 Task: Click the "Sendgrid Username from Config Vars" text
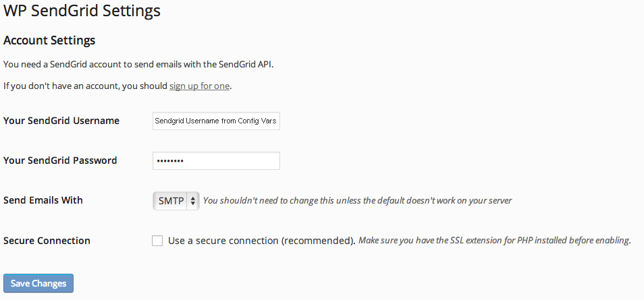216,121
